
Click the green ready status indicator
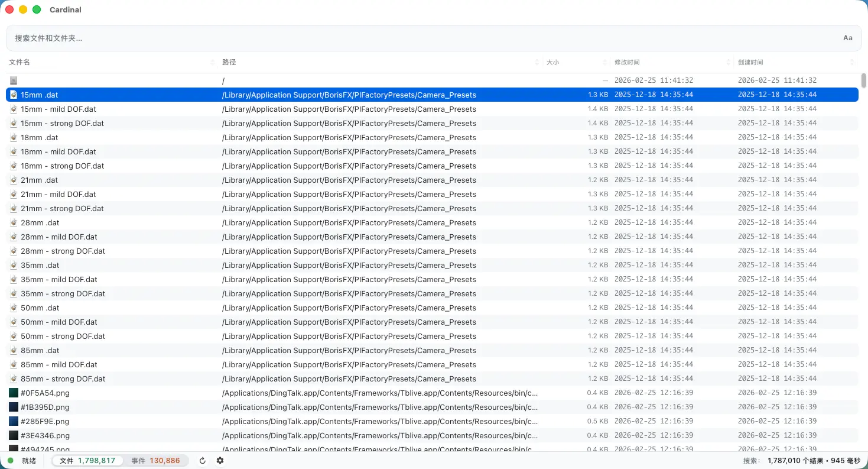[10, 461]
